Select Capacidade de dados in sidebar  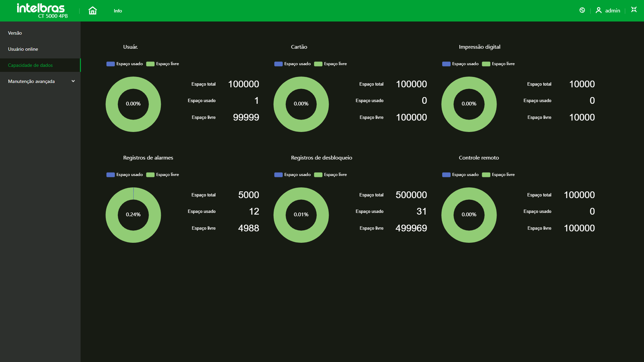pos(31,65)
